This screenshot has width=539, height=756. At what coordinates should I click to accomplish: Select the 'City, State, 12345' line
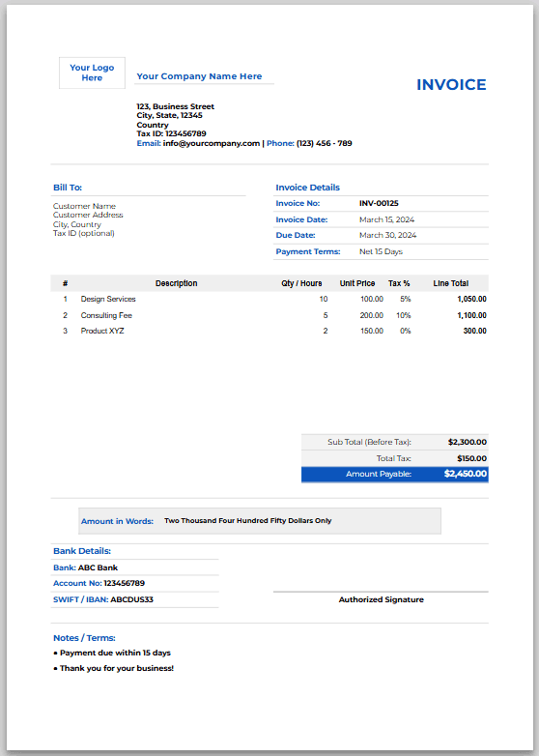pos(170,115)
